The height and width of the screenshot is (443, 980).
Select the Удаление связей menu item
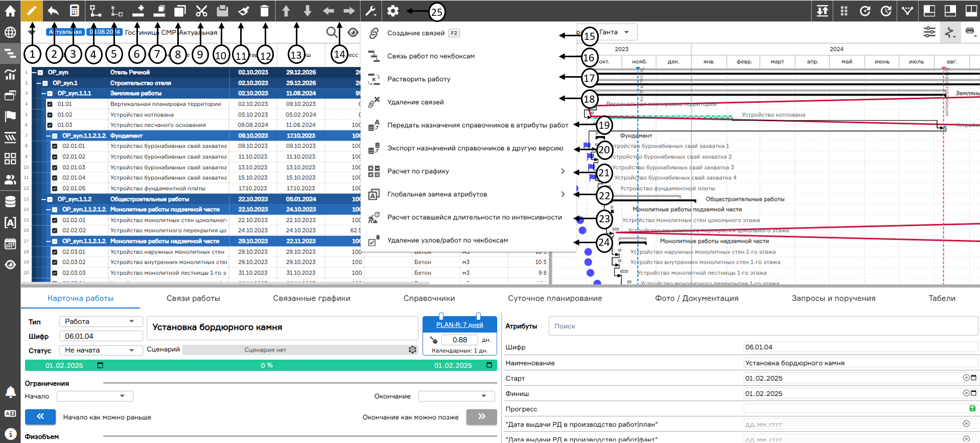tap(469, 102)
